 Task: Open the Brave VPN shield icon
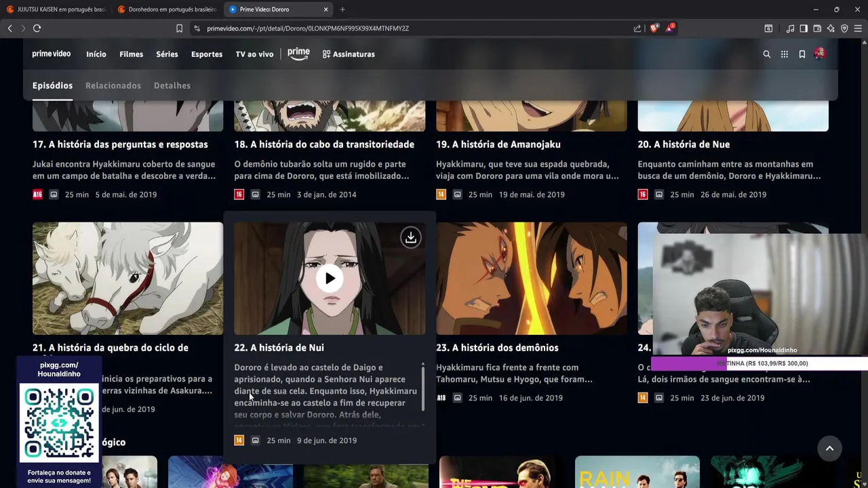point(844,28)
